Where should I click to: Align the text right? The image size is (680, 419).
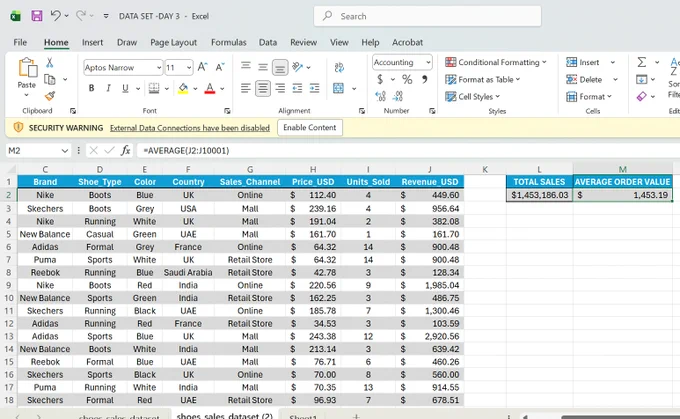280,88
